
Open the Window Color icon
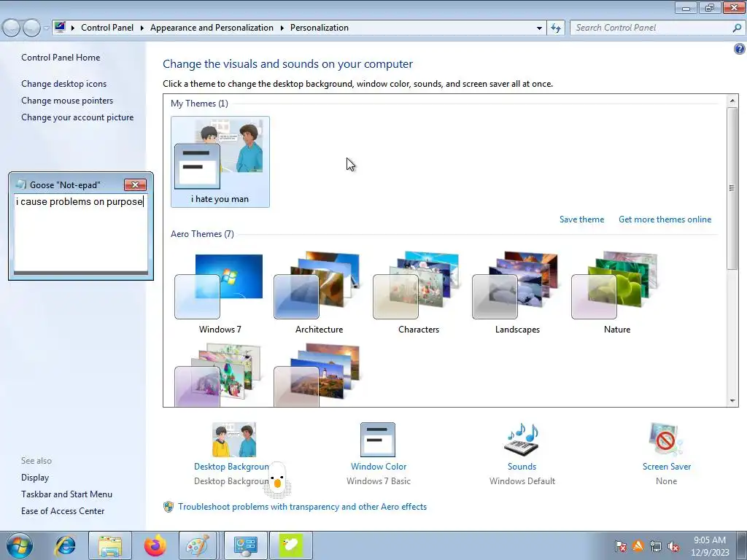coord(378,440)
